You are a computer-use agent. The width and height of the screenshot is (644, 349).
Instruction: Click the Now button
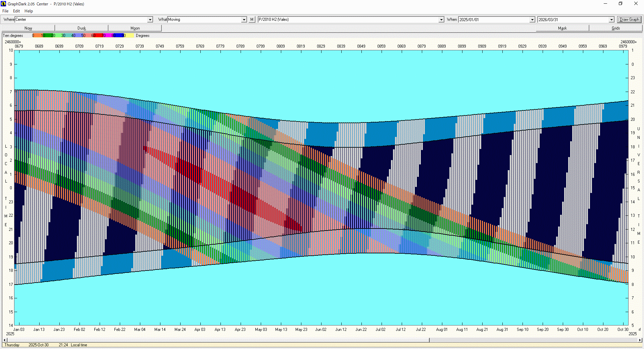click(28, 28)
